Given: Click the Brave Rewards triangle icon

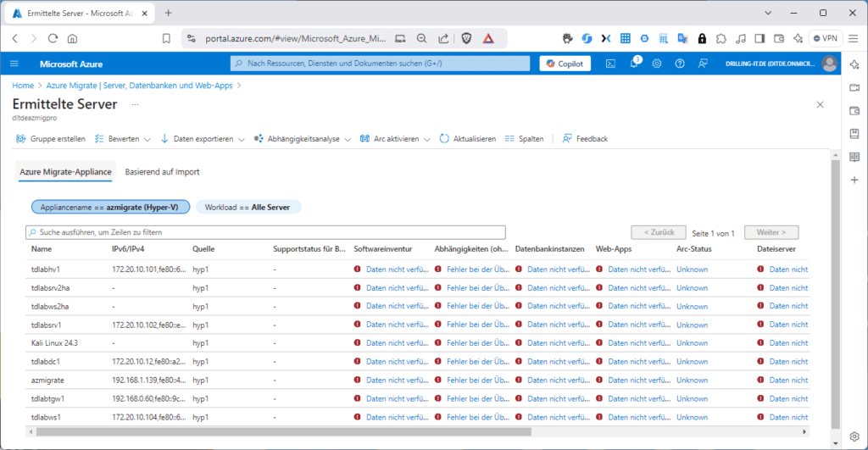Looking at the screenshot, I should (488, 38).
